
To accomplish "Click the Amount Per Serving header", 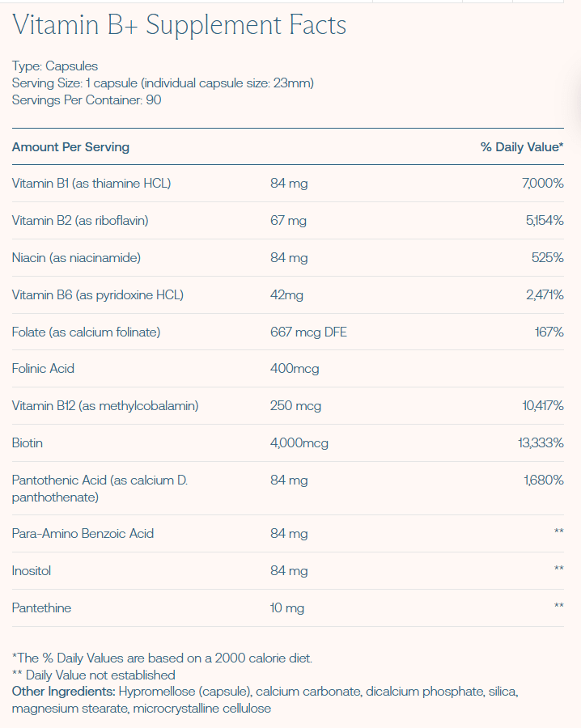I will (x=70, y=147).
